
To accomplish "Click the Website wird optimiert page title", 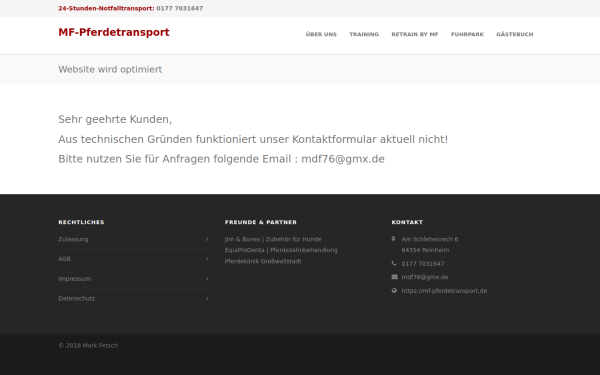I will point(110,70).
